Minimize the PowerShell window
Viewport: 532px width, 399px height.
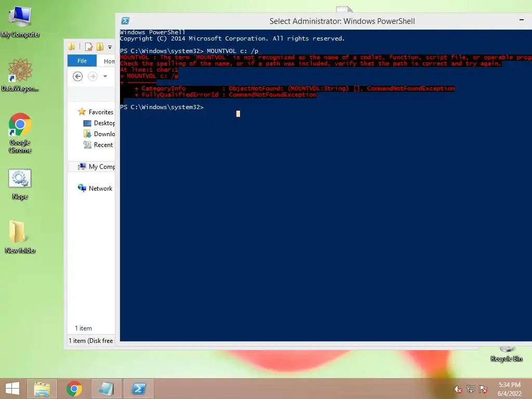pyautogui.click(x=522, y=20)
